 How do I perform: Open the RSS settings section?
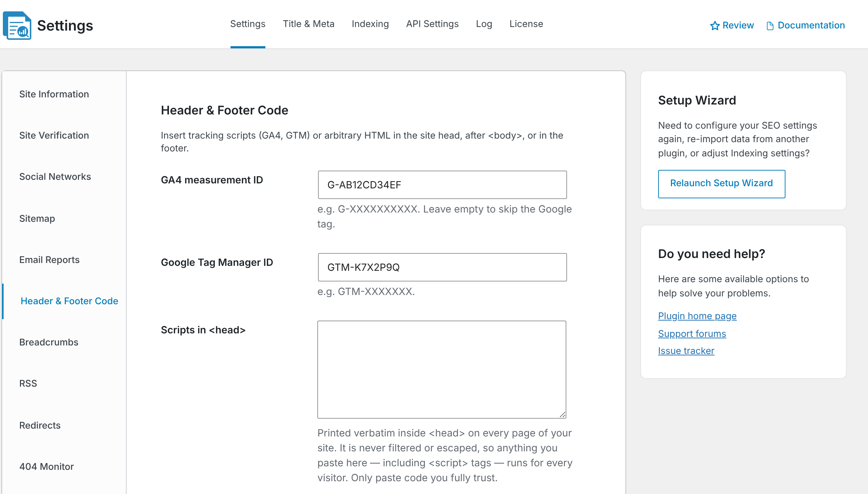point(28,383)
